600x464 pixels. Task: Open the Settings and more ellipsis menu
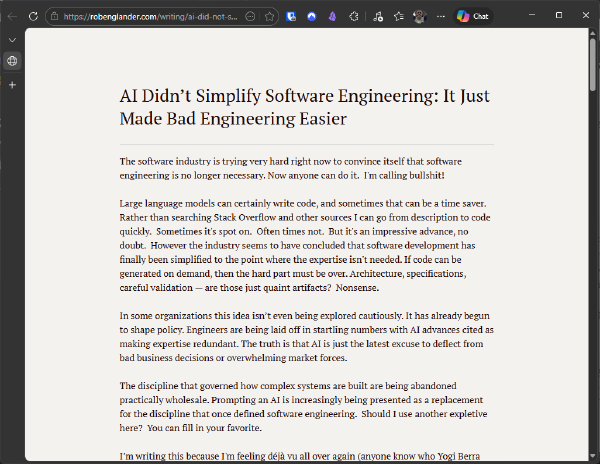pos(441,17)
